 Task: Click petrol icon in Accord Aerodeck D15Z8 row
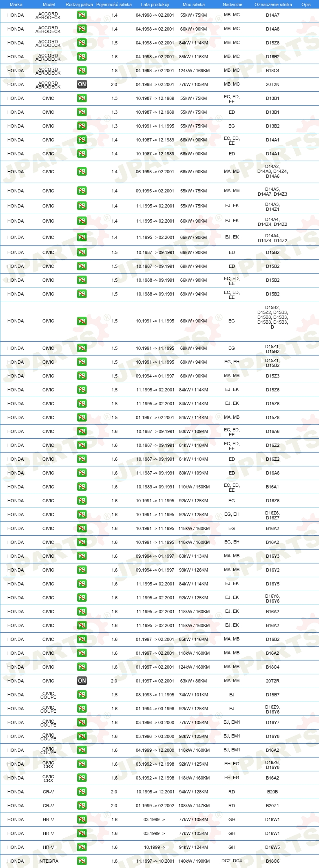(x=82, y=43)
